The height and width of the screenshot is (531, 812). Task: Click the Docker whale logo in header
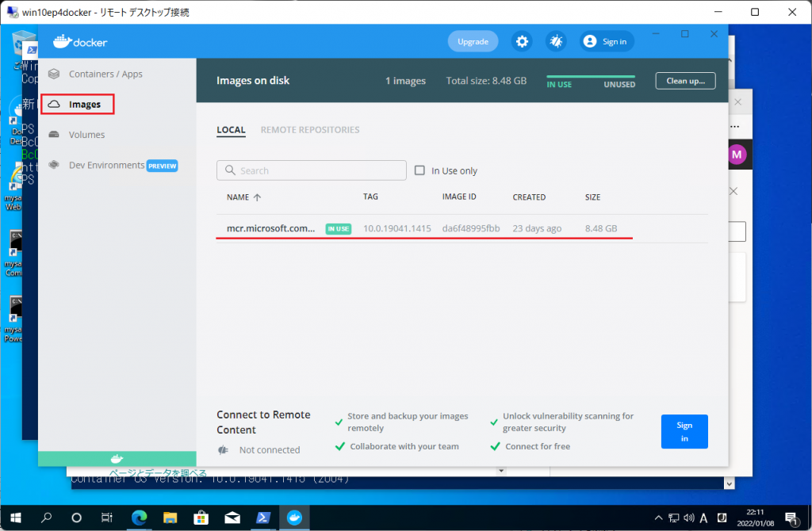coord(62,41)
